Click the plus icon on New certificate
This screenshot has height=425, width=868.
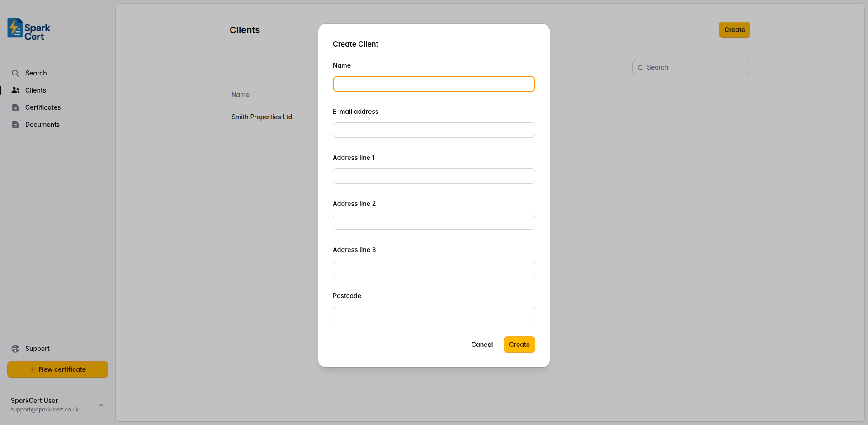[x=33, y=369]
